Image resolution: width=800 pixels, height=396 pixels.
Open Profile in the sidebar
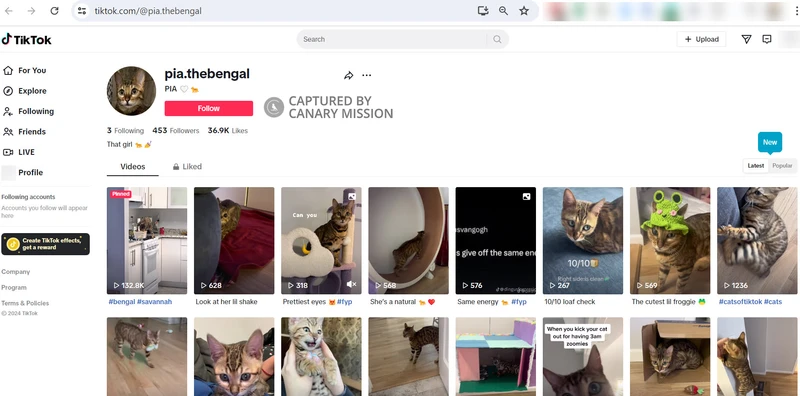(x=22, y=172)
